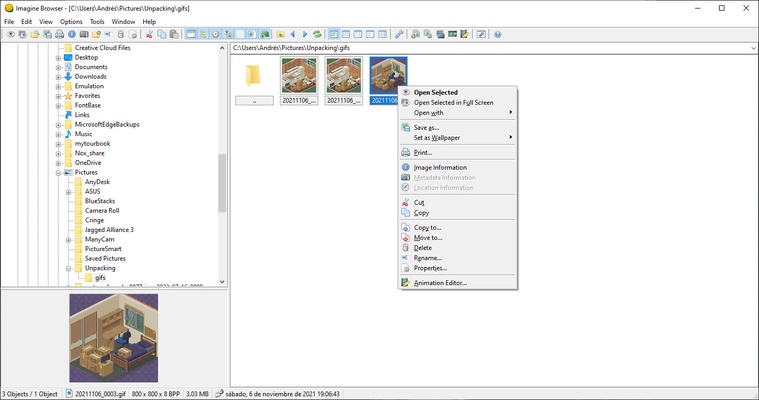Click the folder tree vertical scrollbar
Viewport: 759px width, 400px height.
[222, 180]
